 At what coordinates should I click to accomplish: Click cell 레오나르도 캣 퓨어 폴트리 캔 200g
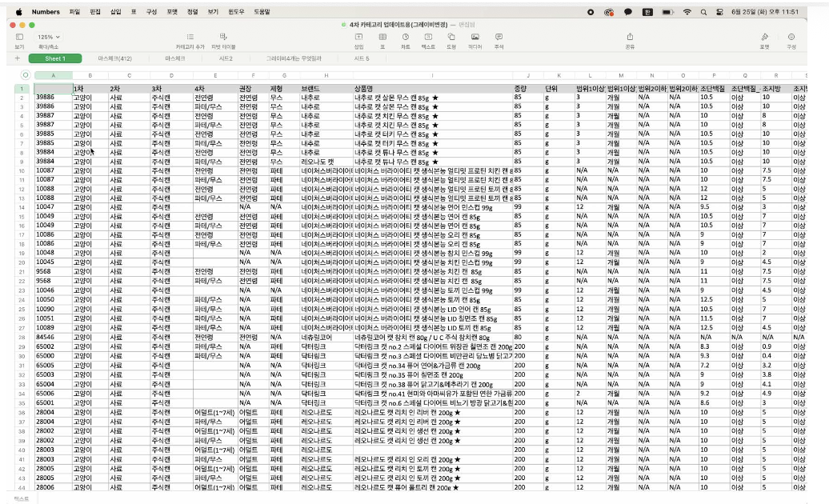coord(432,487)
